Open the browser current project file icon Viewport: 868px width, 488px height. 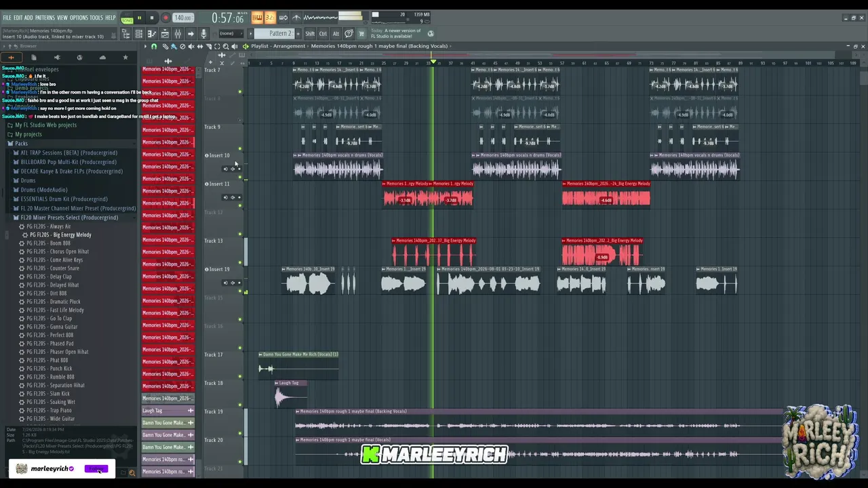coord(34,58)
